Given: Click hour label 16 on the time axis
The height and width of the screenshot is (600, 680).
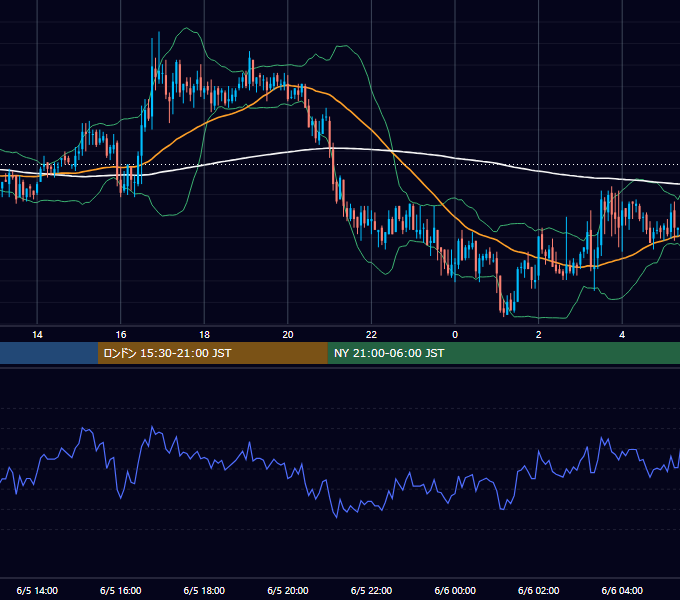Looking at the screenshot, I should click(x=121, y=335).
